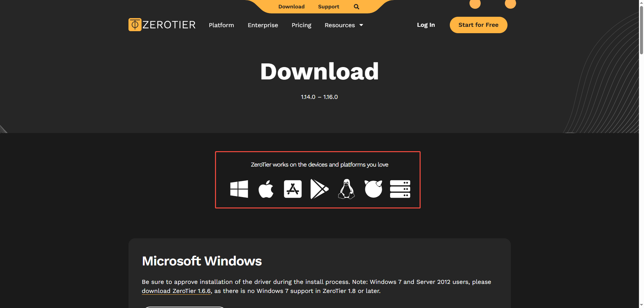Choose the iOS App Store icon
This screenshot has height=308, width=644.
pos(293,189)
